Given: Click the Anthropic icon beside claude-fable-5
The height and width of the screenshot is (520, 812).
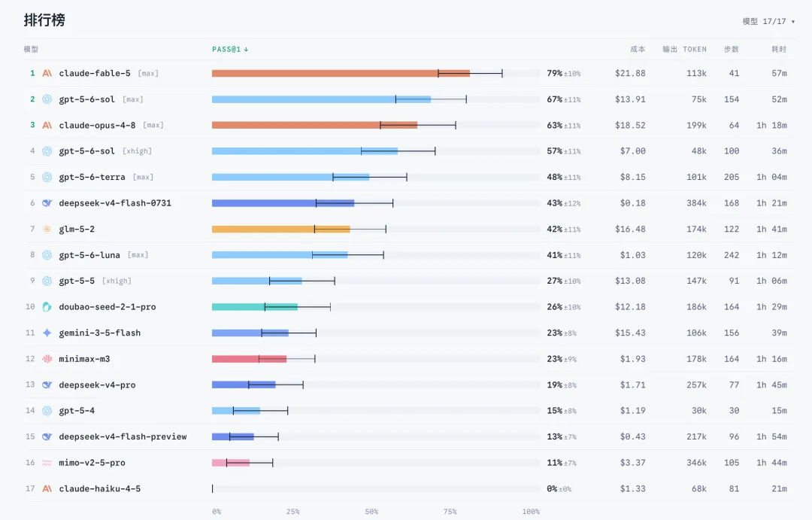Looking at the screenshot, I should coord(47,73).
